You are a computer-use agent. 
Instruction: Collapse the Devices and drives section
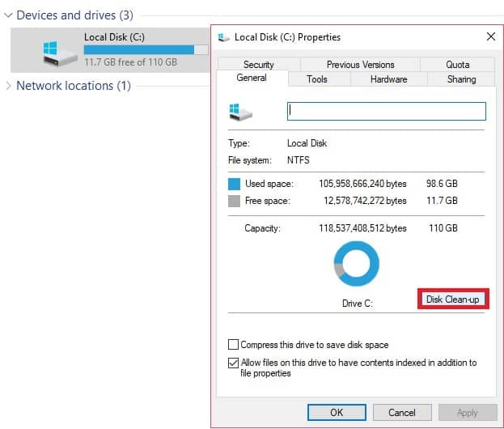tap(9, 15)
